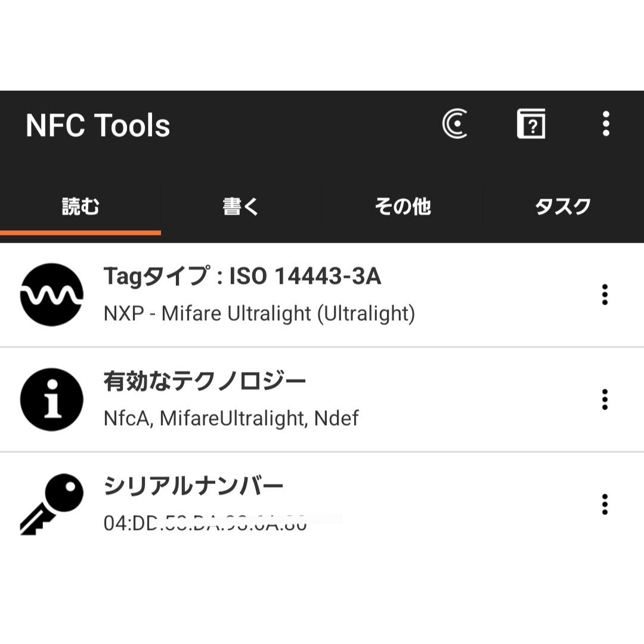This screenshot has height=644, width=644.
Task: Open the help book icon
Action: click(x=531, y=123)
